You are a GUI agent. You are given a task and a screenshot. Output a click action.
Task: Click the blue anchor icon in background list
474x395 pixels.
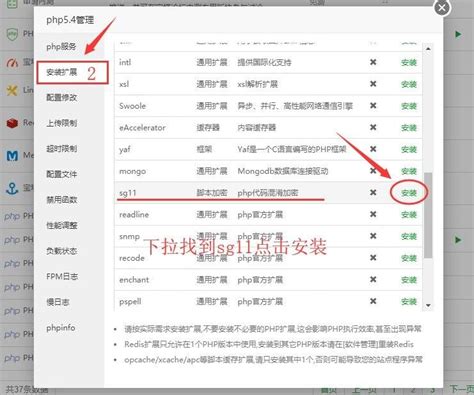(12, 188)
